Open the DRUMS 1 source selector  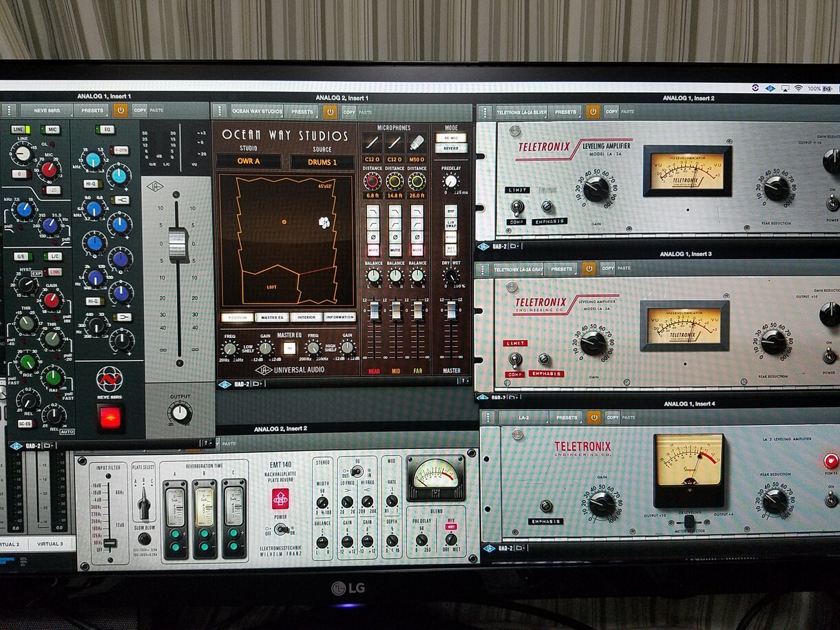322,162
